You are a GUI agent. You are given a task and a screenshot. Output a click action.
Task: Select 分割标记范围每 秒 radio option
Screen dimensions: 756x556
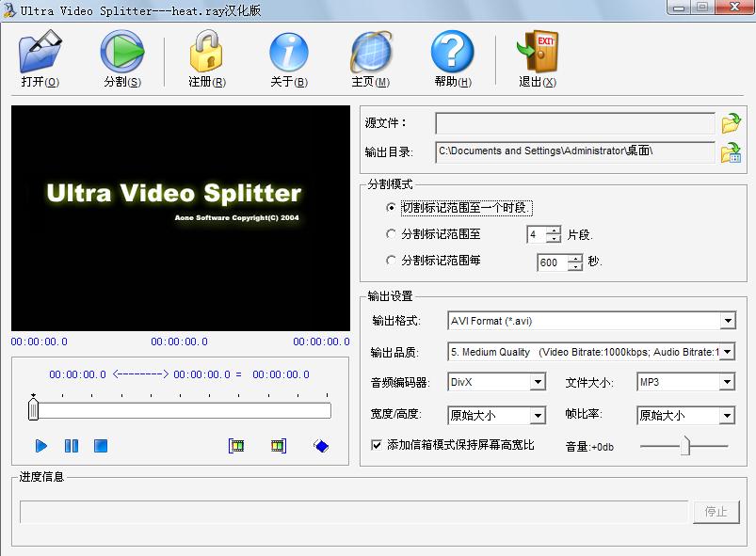coord(391,261)
